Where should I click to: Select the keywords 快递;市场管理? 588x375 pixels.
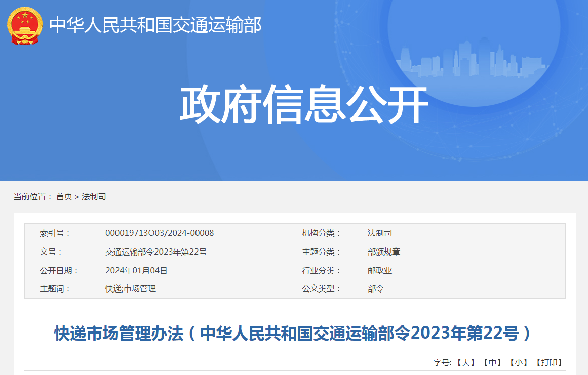pyautogui.click(x=131, y=289)
